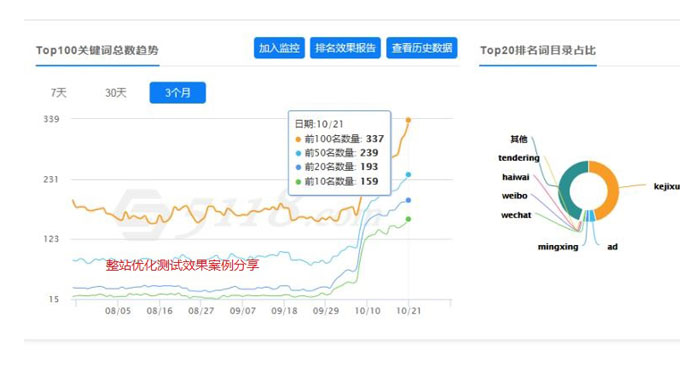The height and width of the screenshot is (380, 680).
Task: Click the orange 前100名 data point on 10/21
Action: tap(408, 120)
